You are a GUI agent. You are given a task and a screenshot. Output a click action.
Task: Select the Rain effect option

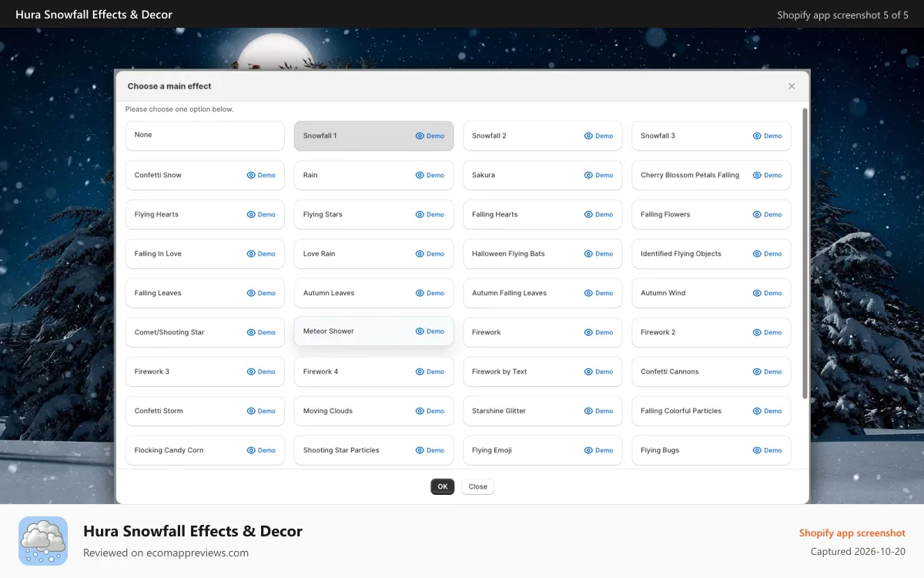(373, 175)
